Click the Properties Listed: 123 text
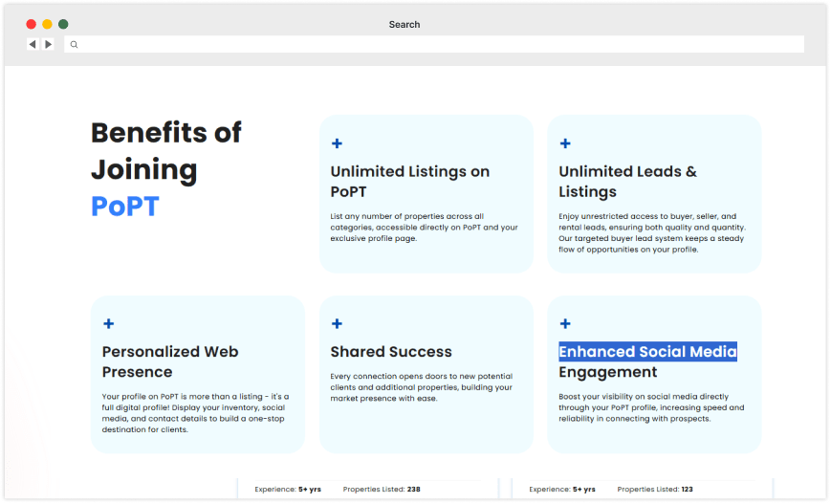The image size is (831, 504). pos(656,489)
